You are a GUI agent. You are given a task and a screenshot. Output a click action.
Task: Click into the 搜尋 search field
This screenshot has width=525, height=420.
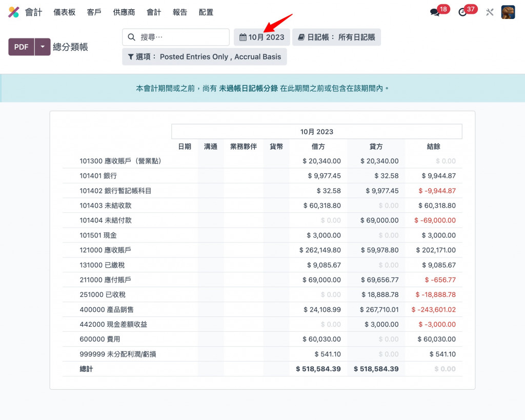tap(176, 37)
